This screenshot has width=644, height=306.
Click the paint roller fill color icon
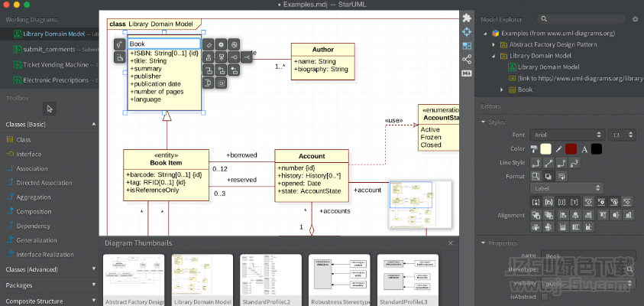click(x=534, y=149)
